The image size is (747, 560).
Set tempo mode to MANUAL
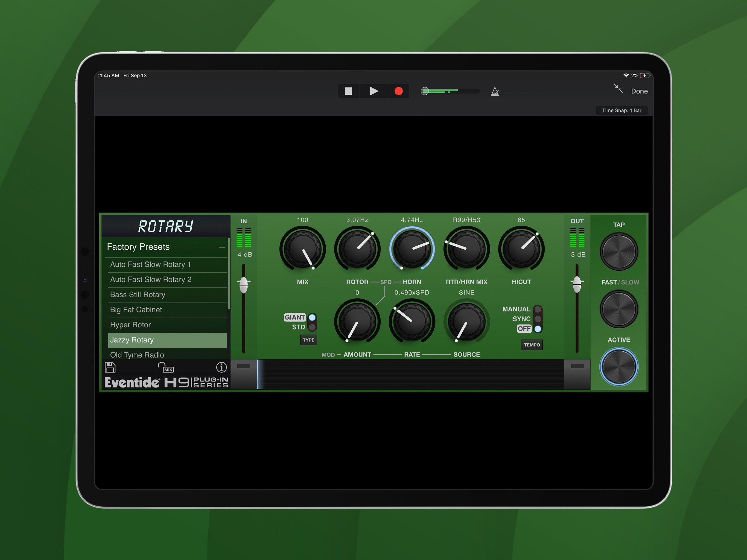[x=538, y=309]
